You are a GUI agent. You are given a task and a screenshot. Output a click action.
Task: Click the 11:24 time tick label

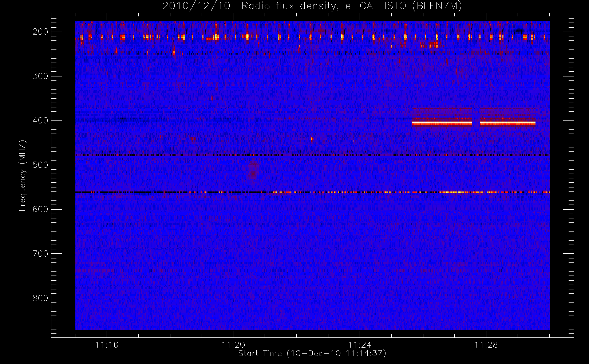360,345
